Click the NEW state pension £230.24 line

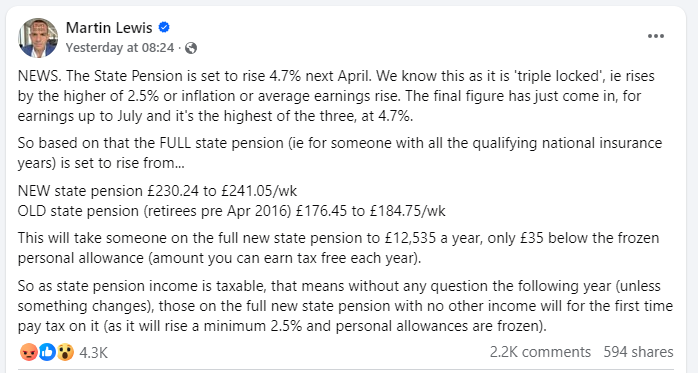157,191
